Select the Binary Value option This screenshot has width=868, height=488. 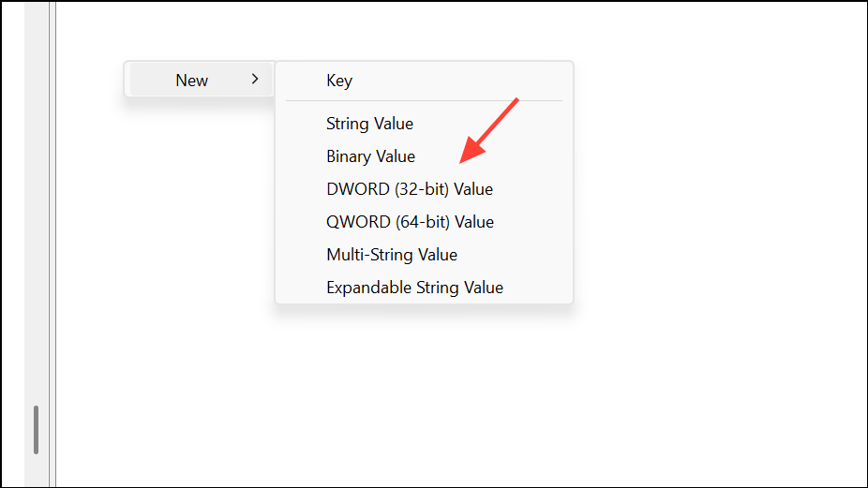(x=370, y=156)
